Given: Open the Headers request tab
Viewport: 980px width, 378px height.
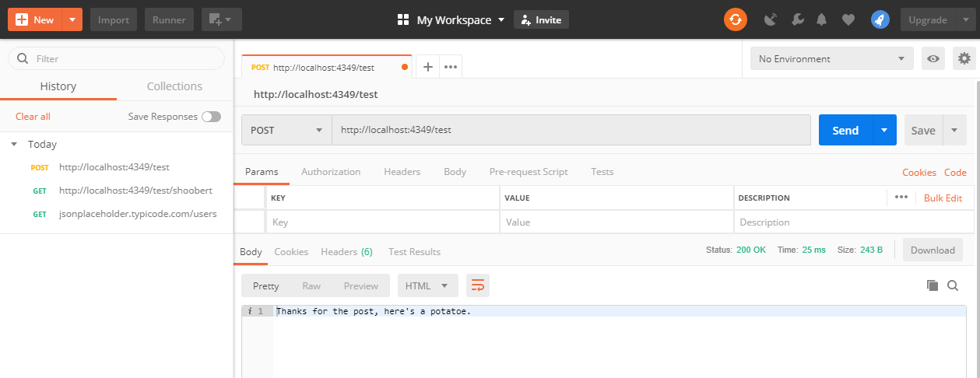Looking at the screenshot, I should (x=402, y=172).
